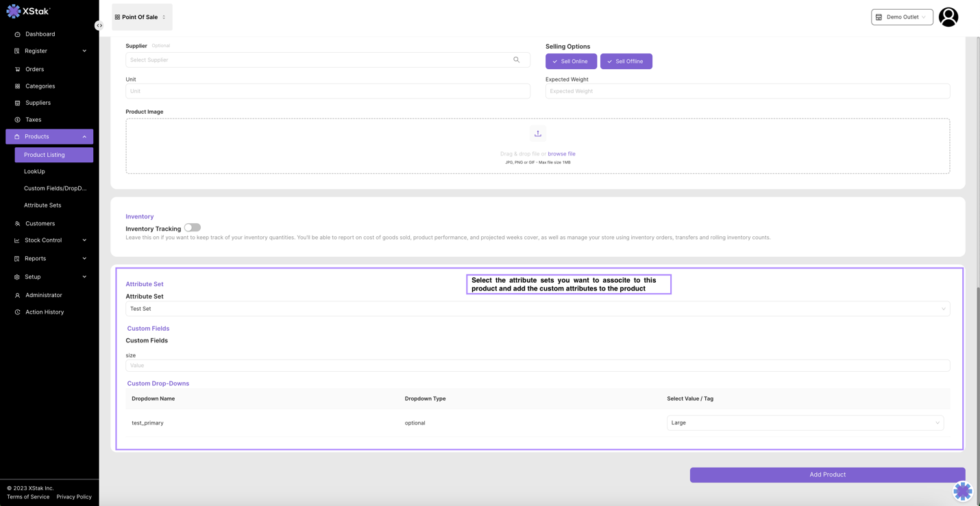980x506 pixels.
Task: Click the Action History sidebar icon
Action: [x=17, y=312]
